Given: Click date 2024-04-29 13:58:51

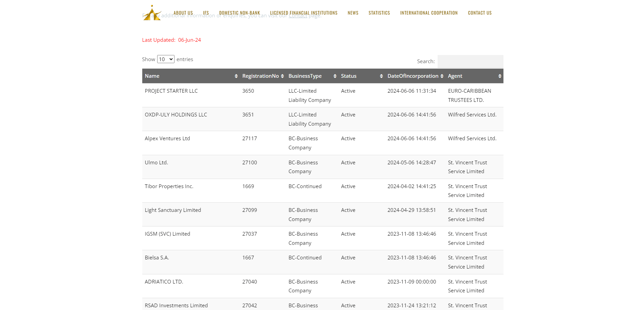Looking at the screenshot, I should coord(412,210).
